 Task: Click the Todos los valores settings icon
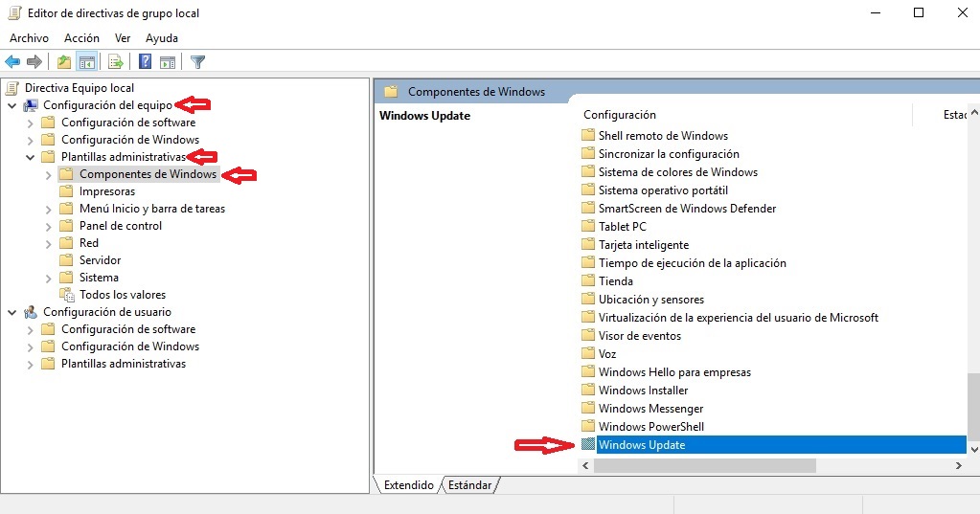(x=66, y=295)
